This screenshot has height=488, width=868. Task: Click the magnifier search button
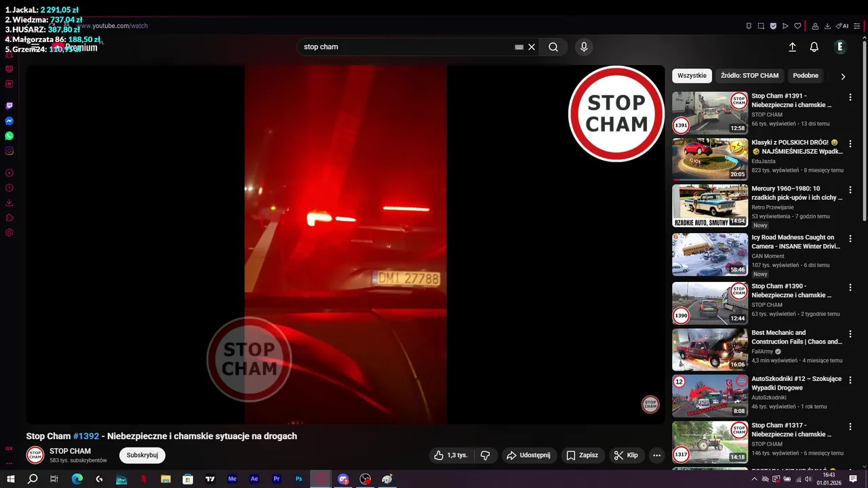pyautogui.click(x=553, y=47)
